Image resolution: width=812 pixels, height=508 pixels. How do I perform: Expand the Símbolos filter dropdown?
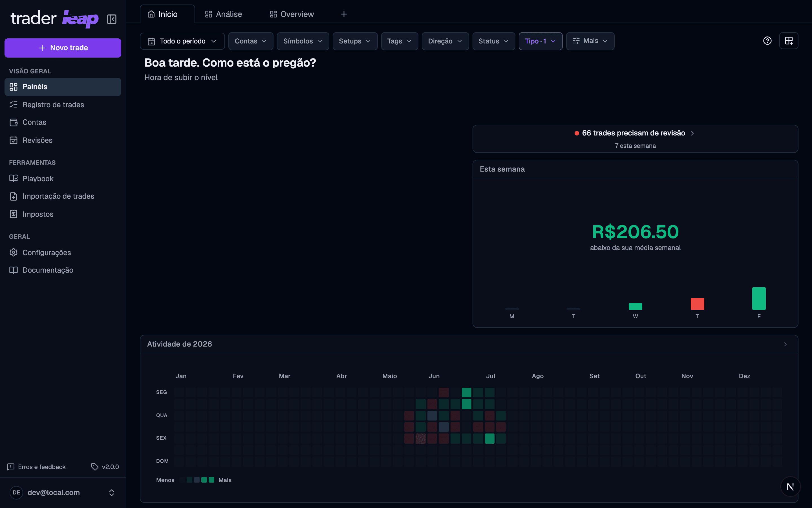[x=303, y=41]
